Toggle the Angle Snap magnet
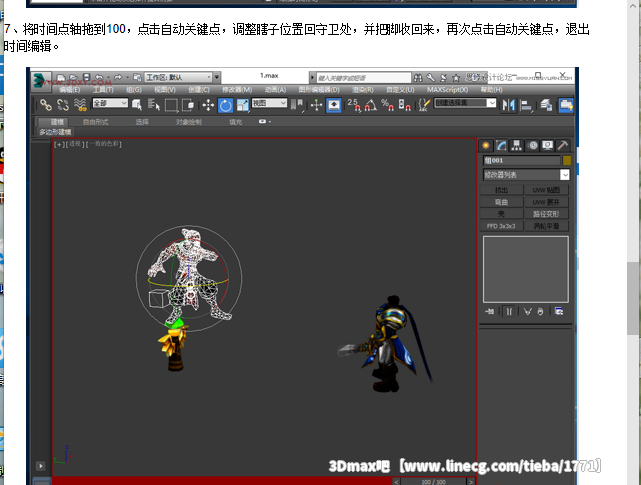The height and width of the screenshot is (485, 641). click(x=370, y=105)
